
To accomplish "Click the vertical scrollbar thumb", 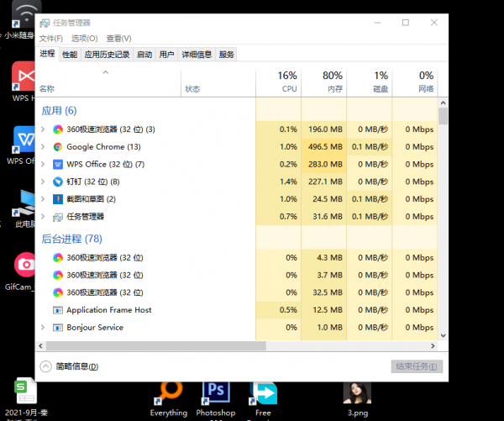I will point(444,116).
